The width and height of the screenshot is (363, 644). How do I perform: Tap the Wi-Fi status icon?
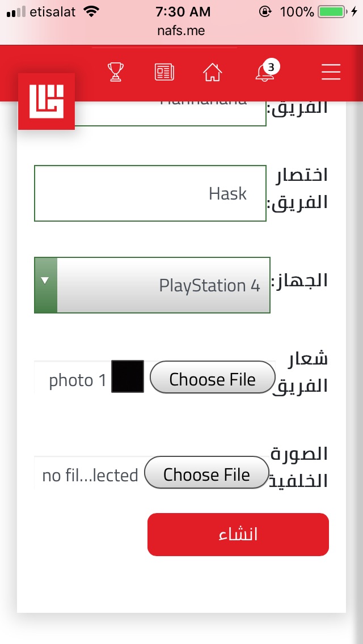90,11
